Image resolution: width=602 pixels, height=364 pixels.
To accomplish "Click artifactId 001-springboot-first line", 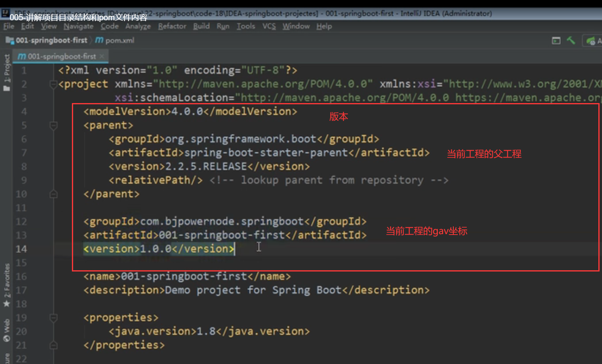I will (x=225, y=235).
